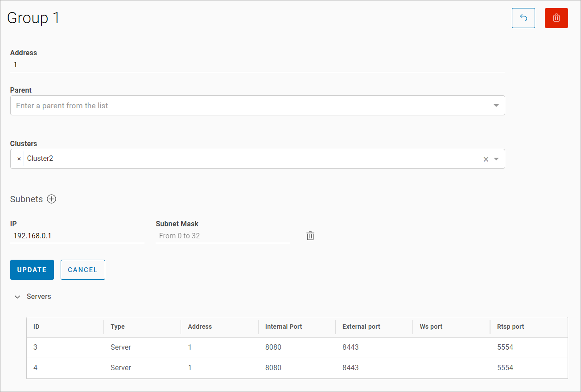Open the Clusters dropdown arrow
The width and height of the screenshot is (581, 392).
tap(496, 159)
